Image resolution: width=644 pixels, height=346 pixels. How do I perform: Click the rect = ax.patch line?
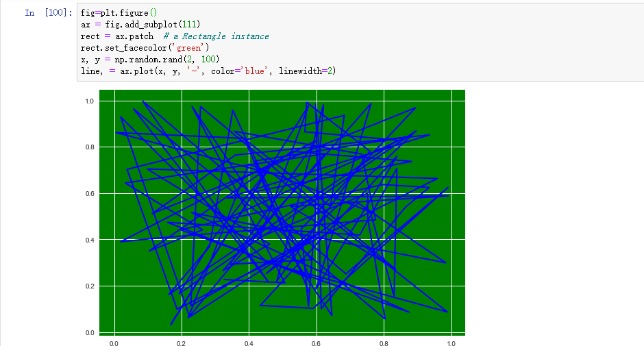tap(117, 36)
